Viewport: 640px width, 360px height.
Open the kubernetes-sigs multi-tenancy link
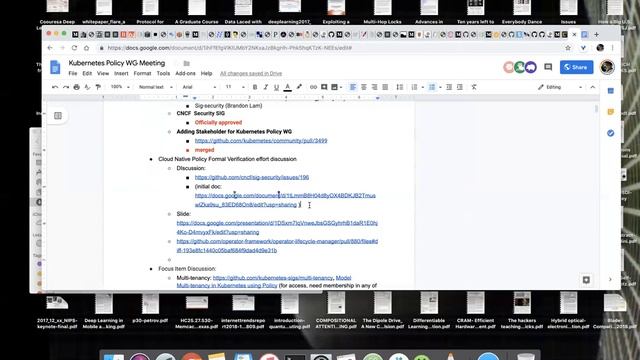(273, 278)
